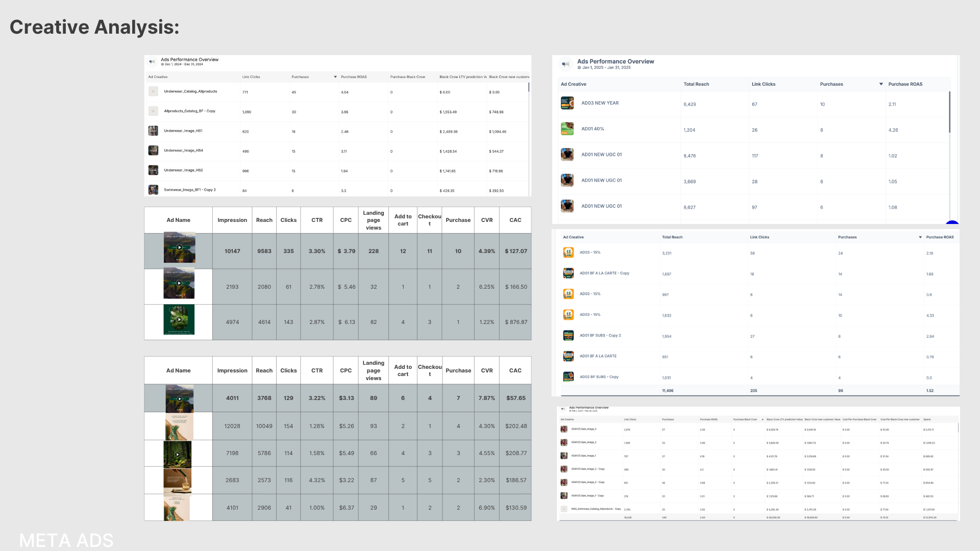Toggle Purchases sort arrow in January table
The width and height of the screenshot is (980, 551).
click(x=881, y=84)
